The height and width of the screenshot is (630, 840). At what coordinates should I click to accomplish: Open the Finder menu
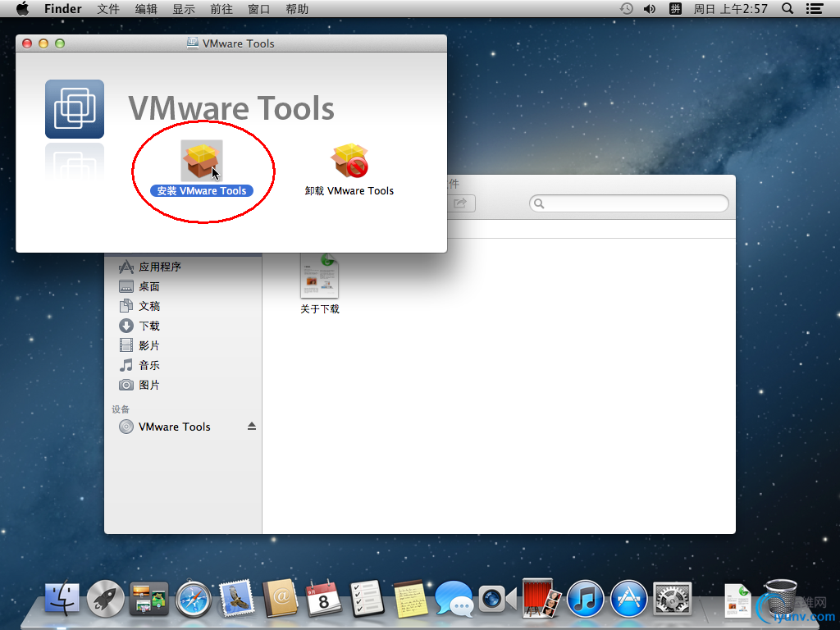(62, 8)
